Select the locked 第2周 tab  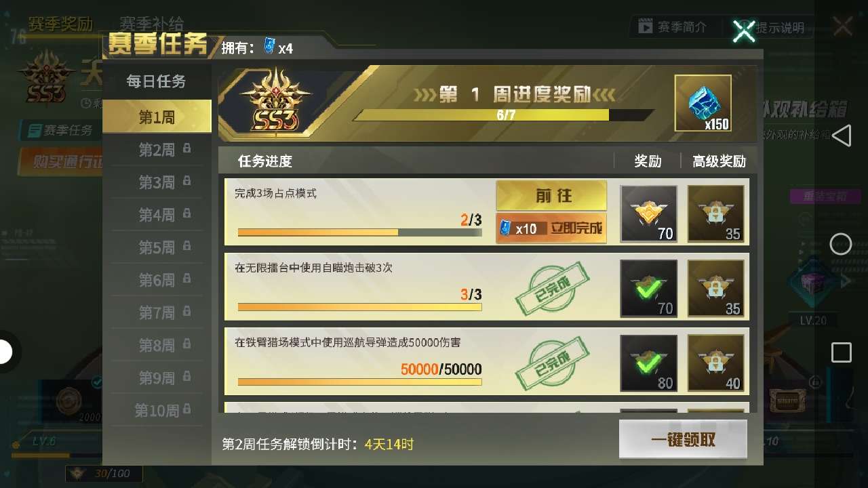[x=157, y=149]
